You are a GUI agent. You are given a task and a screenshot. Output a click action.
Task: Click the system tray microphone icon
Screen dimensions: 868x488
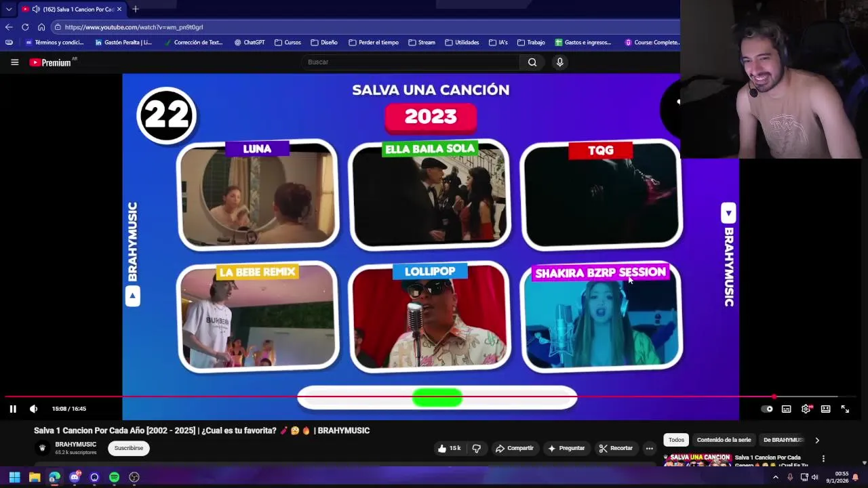[x=790, y=477]
